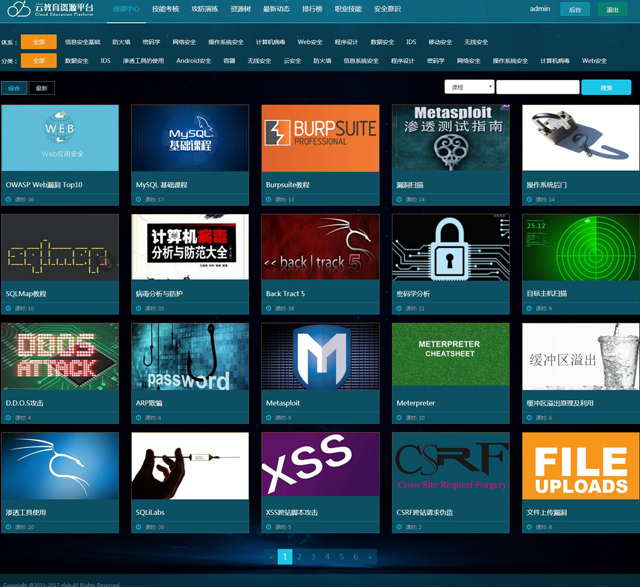640x587 pixels.
Task: Open the Kali dragon 渗透工具使用 thumbnail
Action: tap(60, 466)
